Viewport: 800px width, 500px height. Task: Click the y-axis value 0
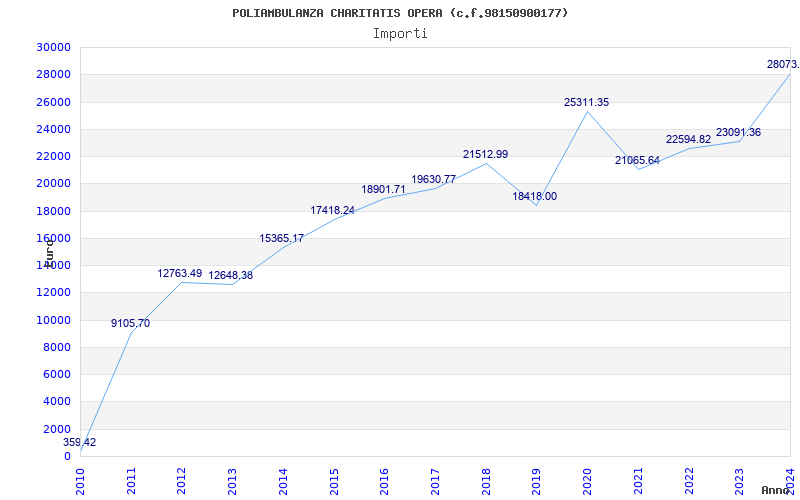pos(68,456)
